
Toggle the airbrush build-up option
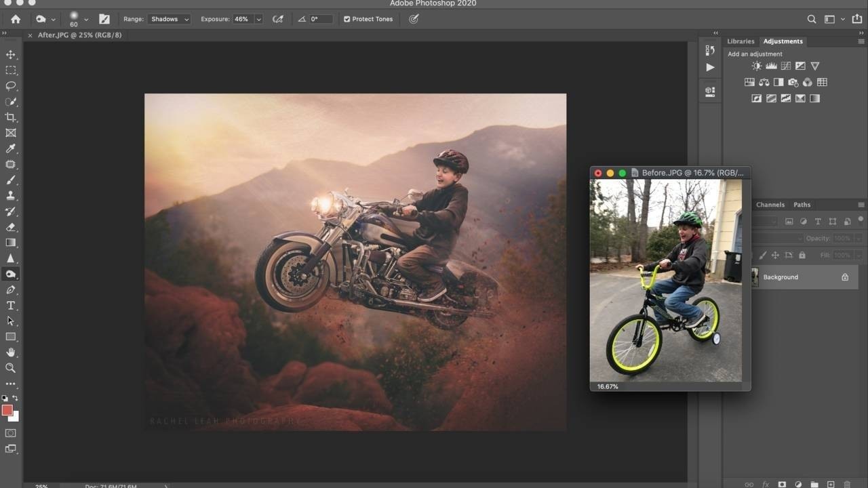tap(277, 19)
